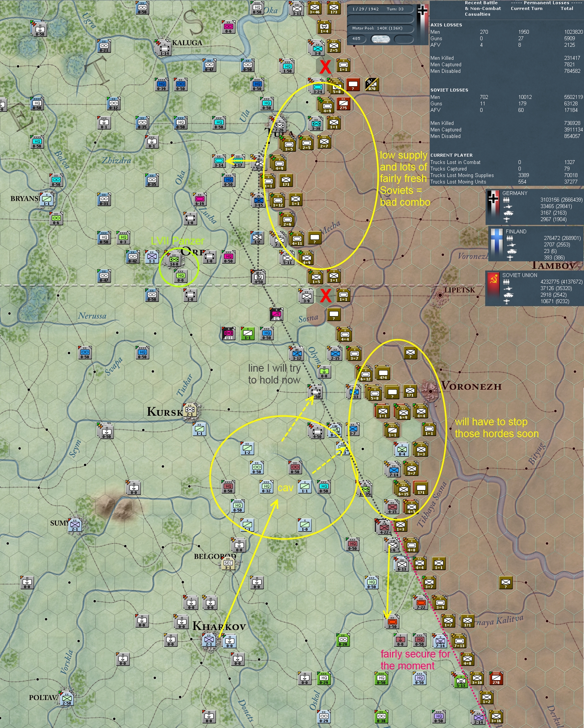Select the red Soviet 2?8 unit
Image resolution: width=584 pixels, height=728 pixels.
496,678
